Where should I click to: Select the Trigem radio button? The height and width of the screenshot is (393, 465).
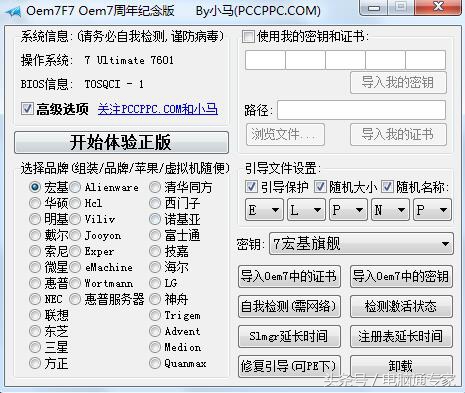coord(155,315)
